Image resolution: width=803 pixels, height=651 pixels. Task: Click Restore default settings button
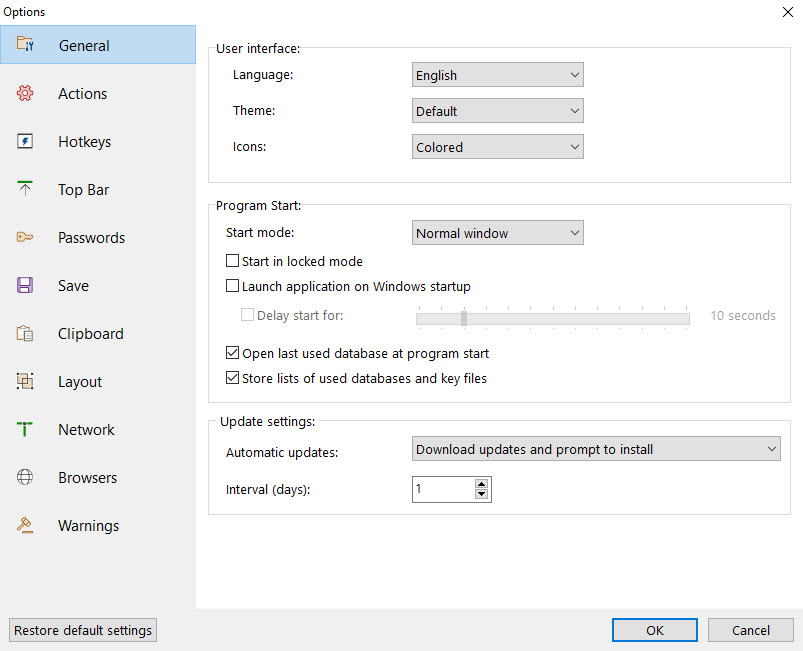point(83,630)
